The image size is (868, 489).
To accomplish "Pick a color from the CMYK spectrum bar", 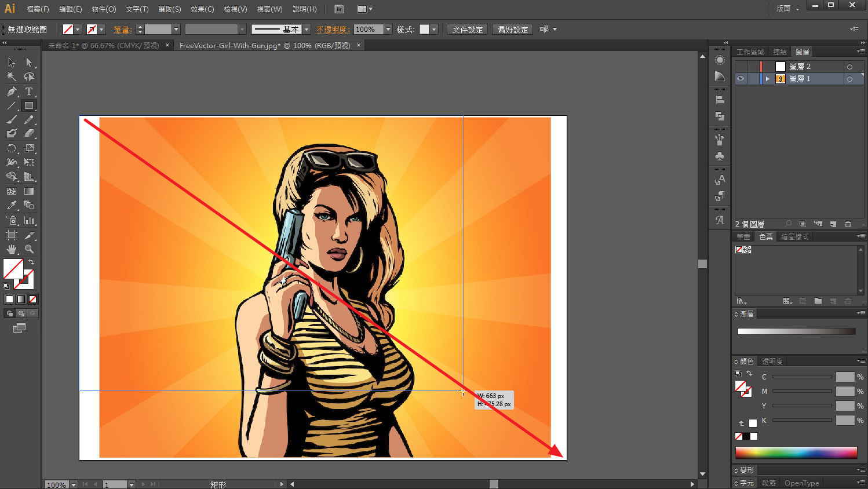I will tap(796, 452).
